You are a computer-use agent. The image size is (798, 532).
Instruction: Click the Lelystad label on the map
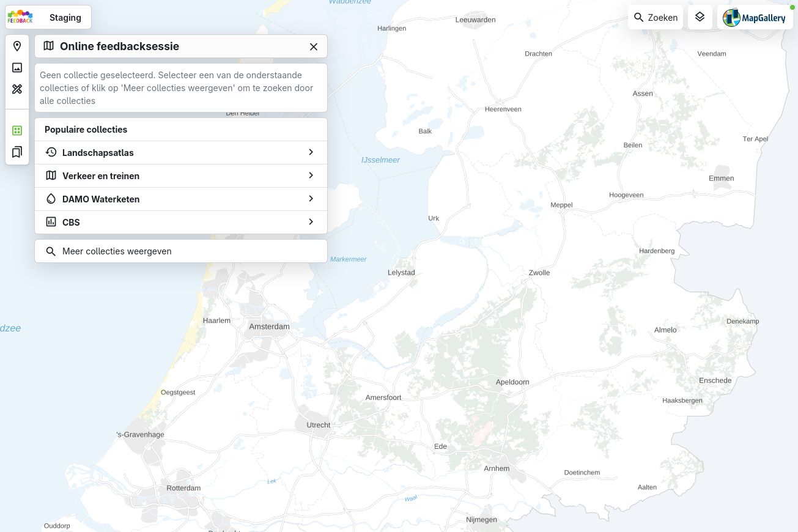tap(401, 273)
